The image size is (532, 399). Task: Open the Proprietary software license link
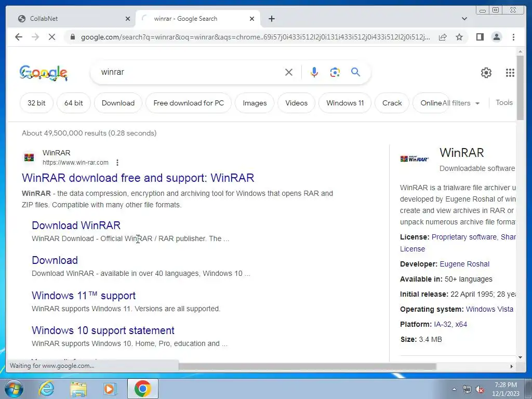(464, 237)
